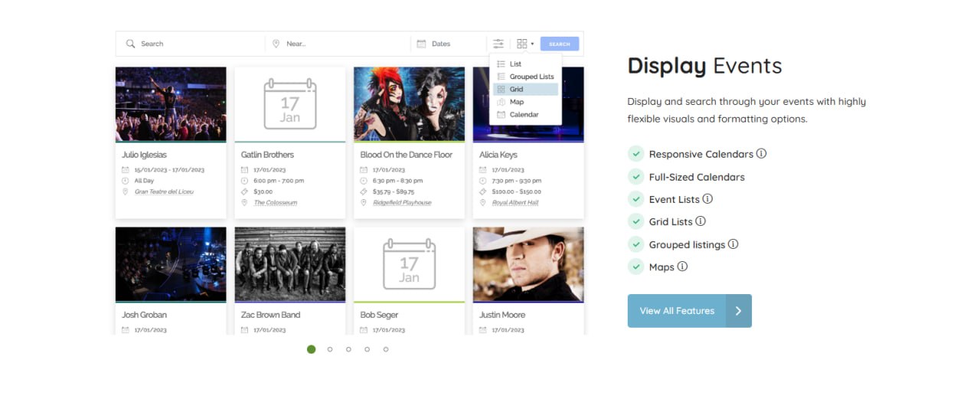Go to the first carousel slide dot
This screenshot has width=980, height=399.
click(x=312, y=349)
